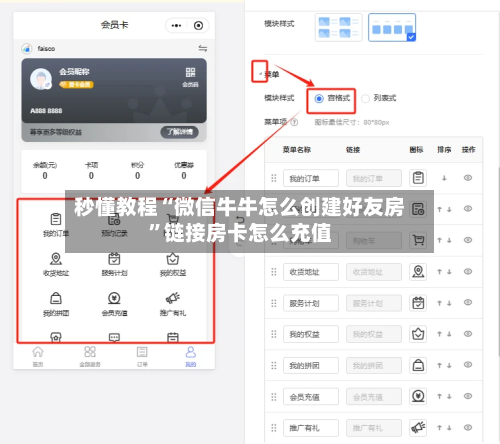Open 我的订单 icon in preview grid
Image resolution: width=500 pixels, height=444 pixels.
[x=56, y=219]
